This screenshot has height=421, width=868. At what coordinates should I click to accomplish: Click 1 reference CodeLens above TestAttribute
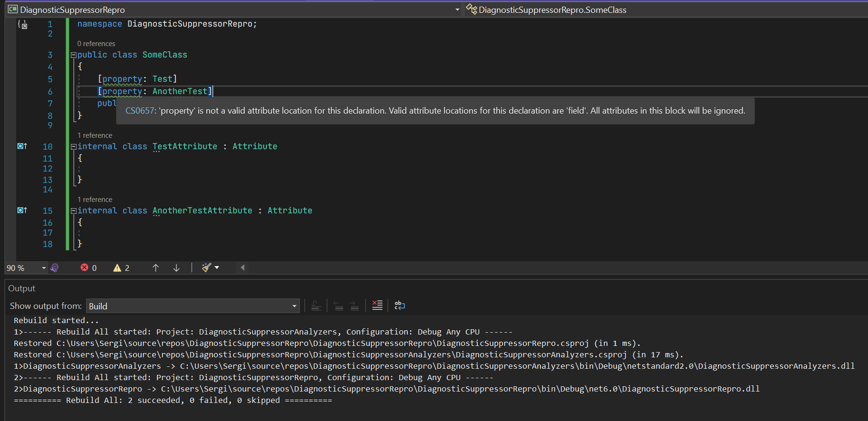point(95,135)
